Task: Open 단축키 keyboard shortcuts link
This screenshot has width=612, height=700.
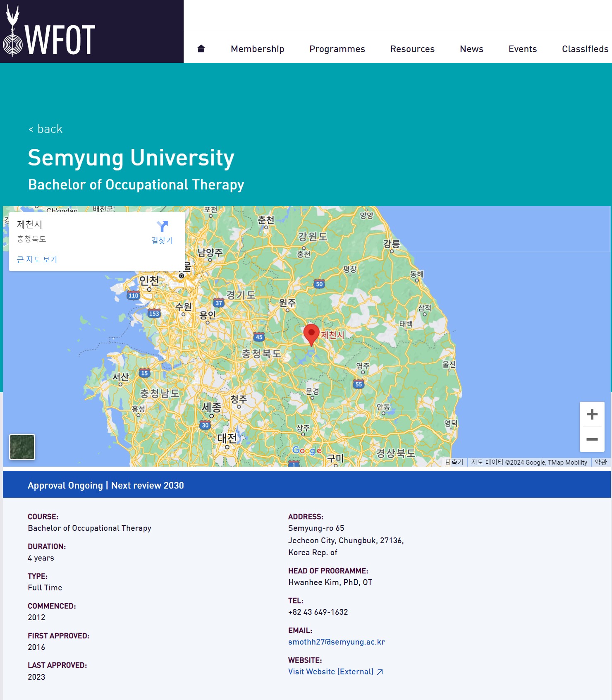Action: coord(454,462)
